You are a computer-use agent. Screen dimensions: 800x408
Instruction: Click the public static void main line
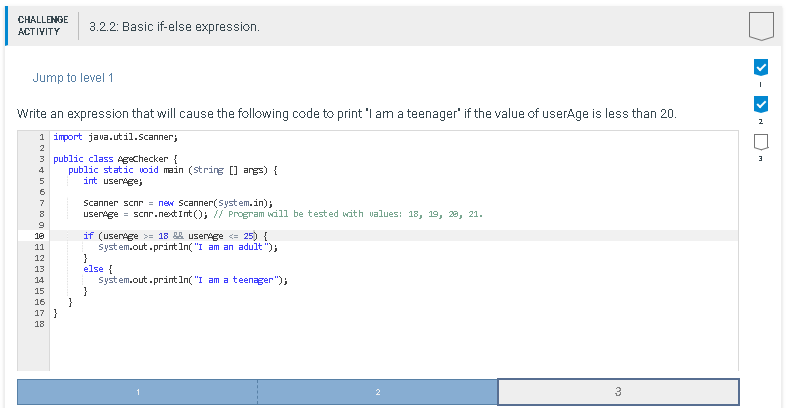pyautogui.click(x=173, y=170)
